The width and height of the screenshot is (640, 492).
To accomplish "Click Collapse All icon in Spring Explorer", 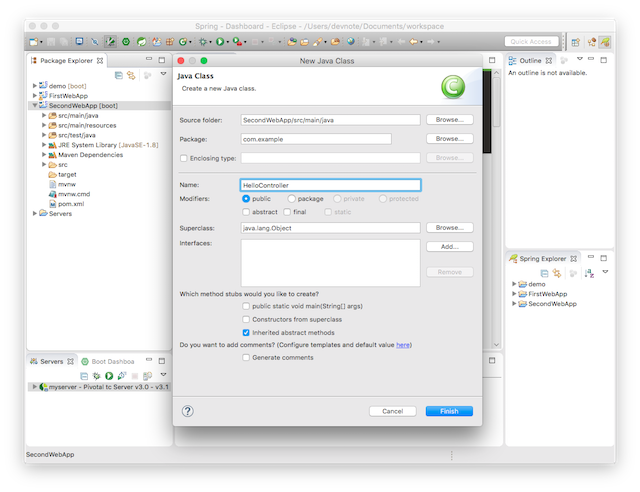I will (x=544, y=273).
